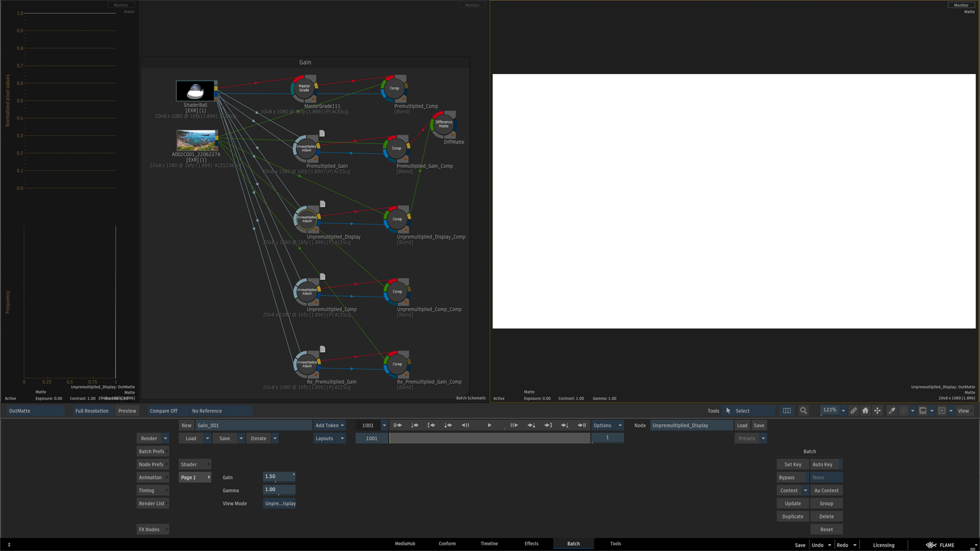Open the note icon on Premultiplied_Gain node

tap(322, 133)
